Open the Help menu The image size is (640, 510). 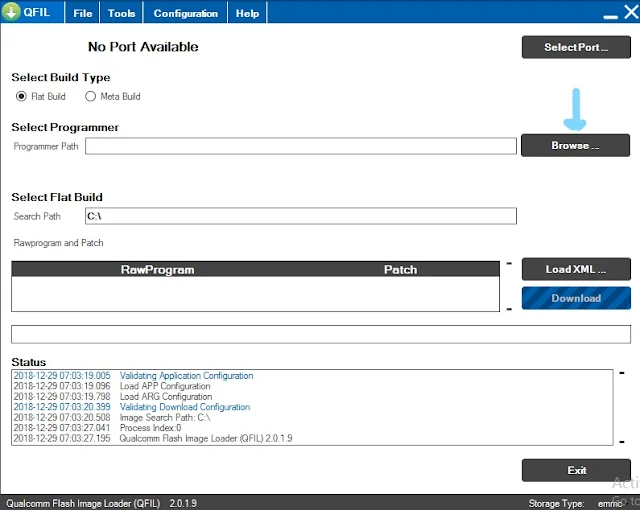(x=247, y=13)
